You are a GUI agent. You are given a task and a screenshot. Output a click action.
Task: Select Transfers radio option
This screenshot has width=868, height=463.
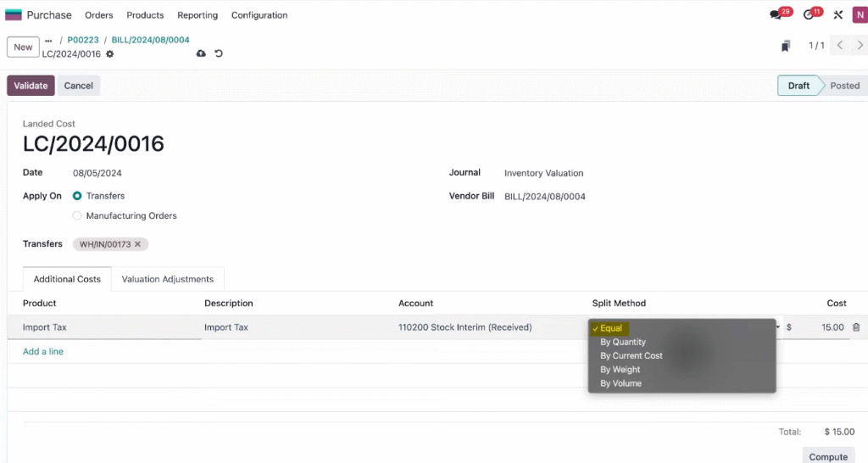click(77, 196)
